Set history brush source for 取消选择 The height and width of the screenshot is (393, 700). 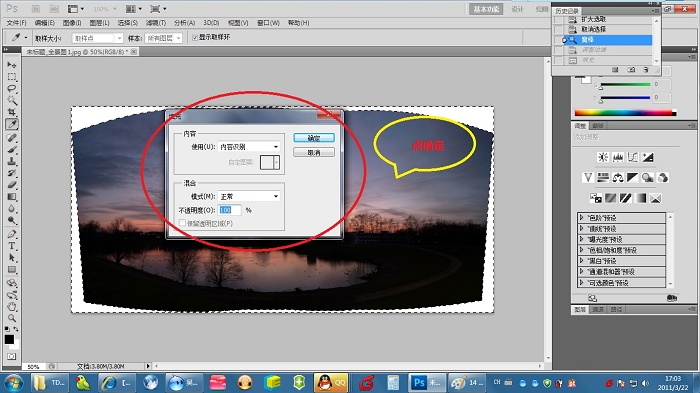(x=558, y=29)
